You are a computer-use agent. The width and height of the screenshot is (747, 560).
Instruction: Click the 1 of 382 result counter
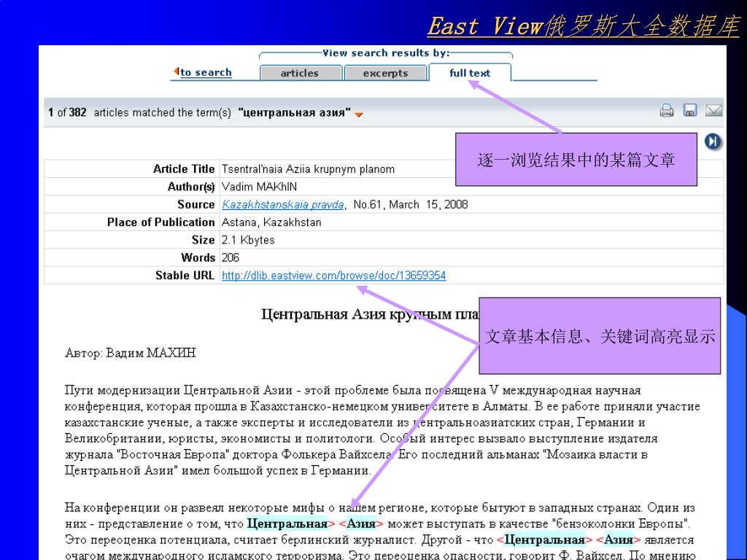pos(67,112)
